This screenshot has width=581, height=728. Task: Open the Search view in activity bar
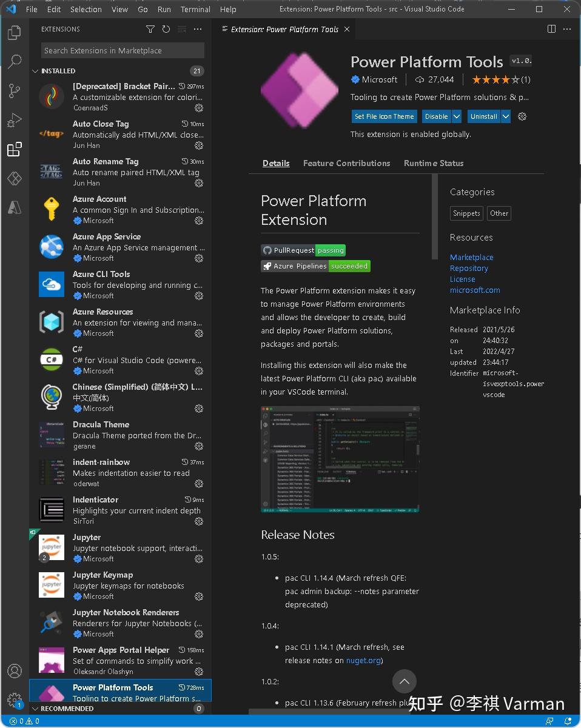15,61
